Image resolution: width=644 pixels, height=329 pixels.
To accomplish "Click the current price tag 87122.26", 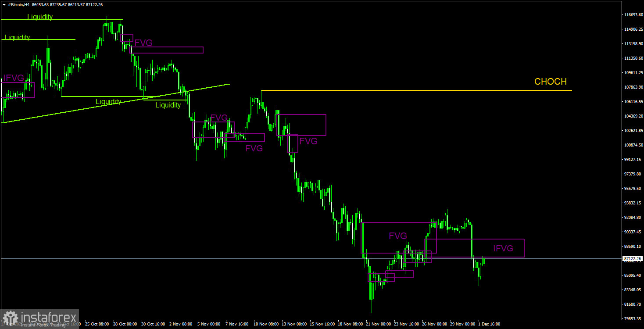I will pyautogui.click(x=632, y=258).
